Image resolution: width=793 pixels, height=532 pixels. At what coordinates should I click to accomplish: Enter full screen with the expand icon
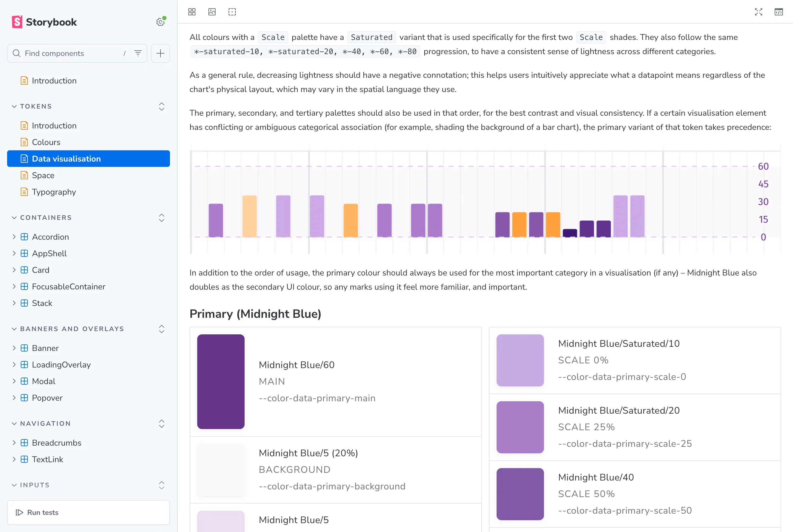coord(758,12)
